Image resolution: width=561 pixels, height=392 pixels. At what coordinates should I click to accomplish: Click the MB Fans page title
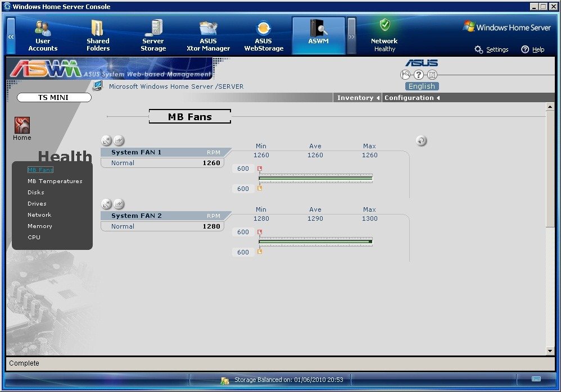click(190, 117)
